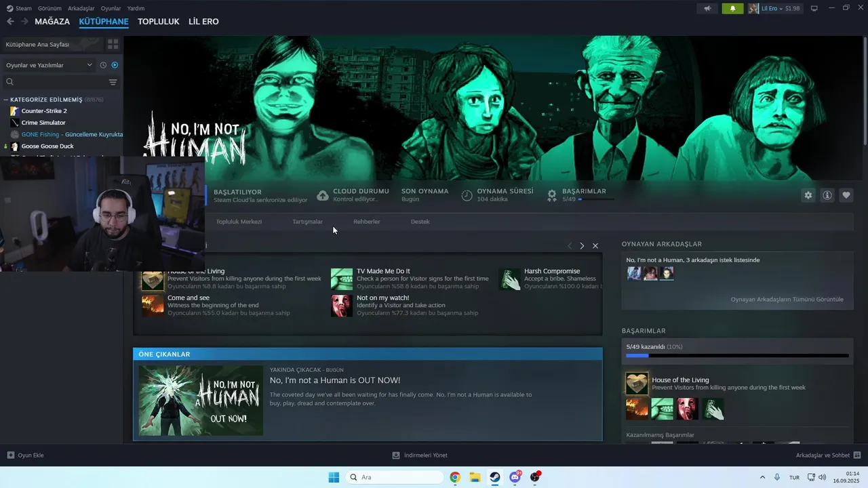Open Destek support link
The width and height of the screenshot is (868, 488).
(x=420, y=222)
